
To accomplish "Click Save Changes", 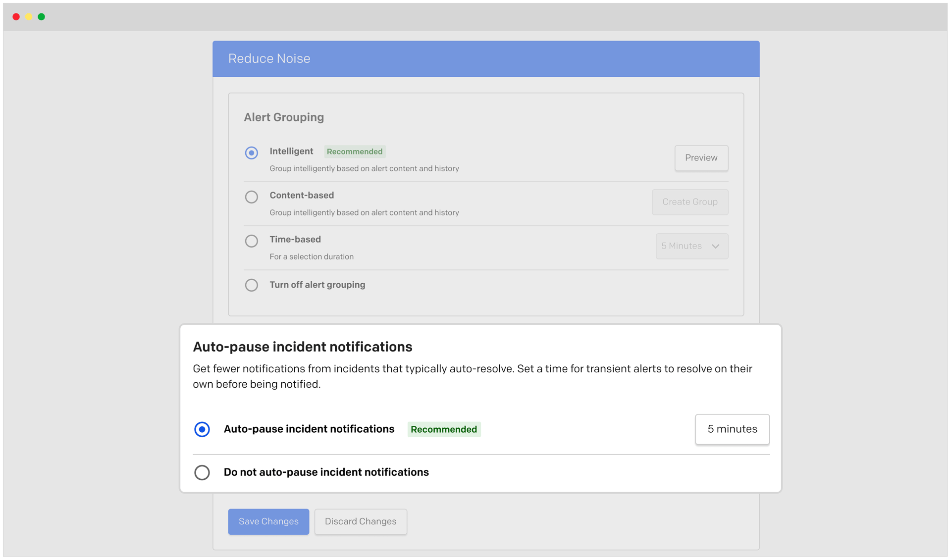I will (268, 521).
